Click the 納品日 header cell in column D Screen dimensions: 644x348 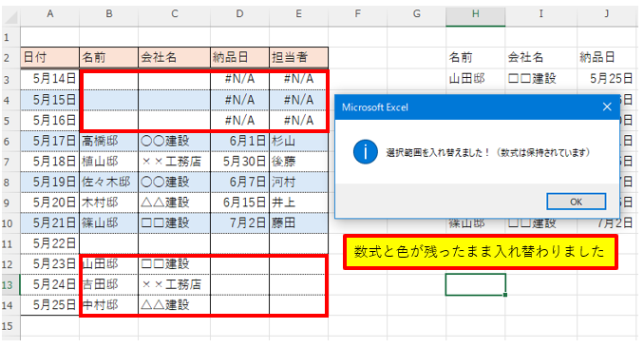pyautogui.click(x=240, y=58)
